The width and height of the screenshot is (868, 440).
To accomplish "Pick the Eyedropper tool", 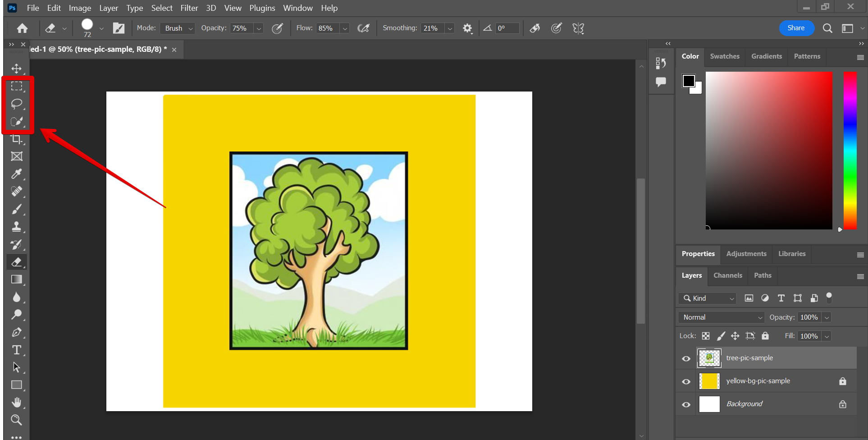I will click(17, 174).
